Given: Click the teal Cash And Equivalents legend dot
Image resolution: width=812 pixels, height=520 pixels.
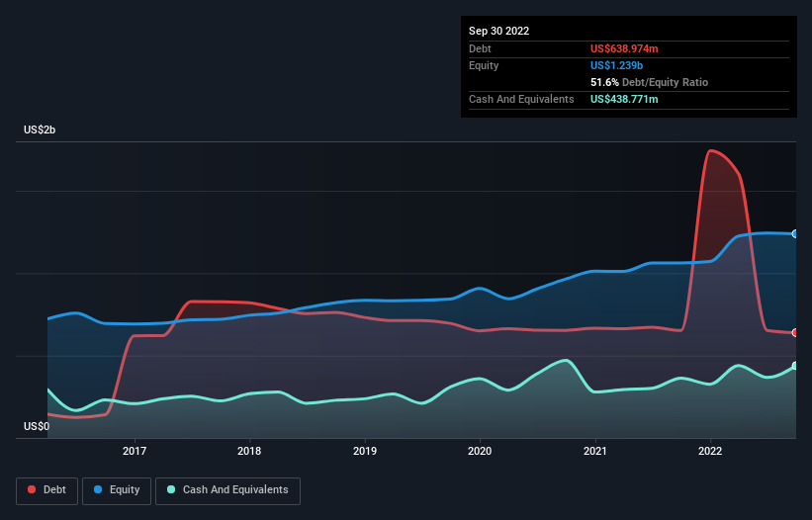Looking at the screenshot, I should (x=171, y=489).
